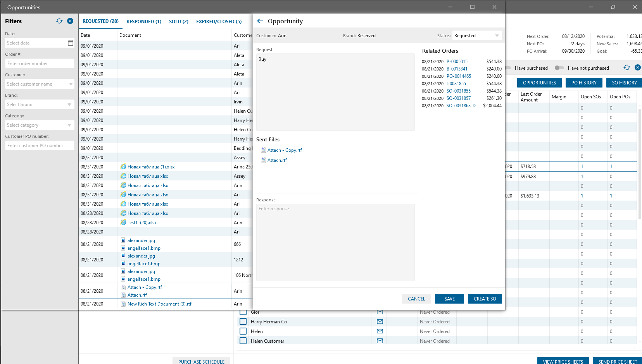Tick the checkbox next to Helen Customer

point(243,341)
